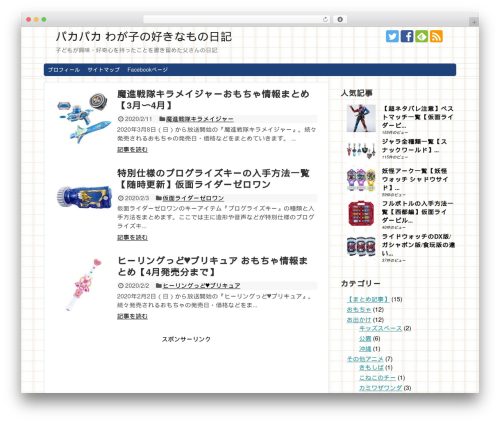The image size is (500, 423).
Task: Open the pink Precure wand thumbnail
Action: tap(83, 285)
